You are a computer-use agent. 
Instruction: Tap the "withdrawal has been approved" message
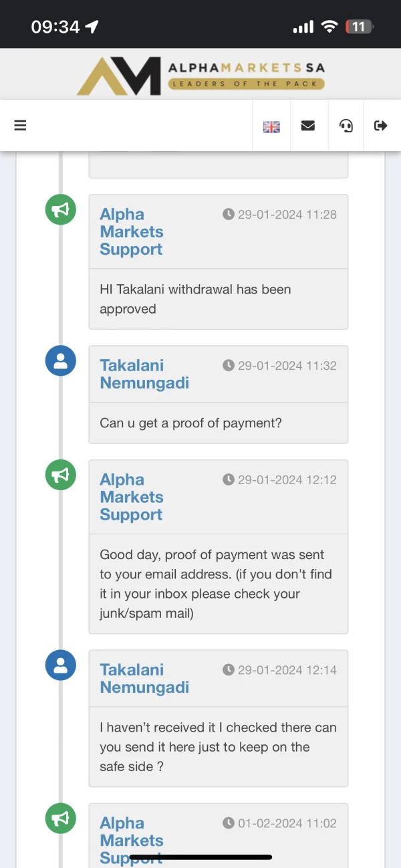pyautogui.click(x=195, y=299)
